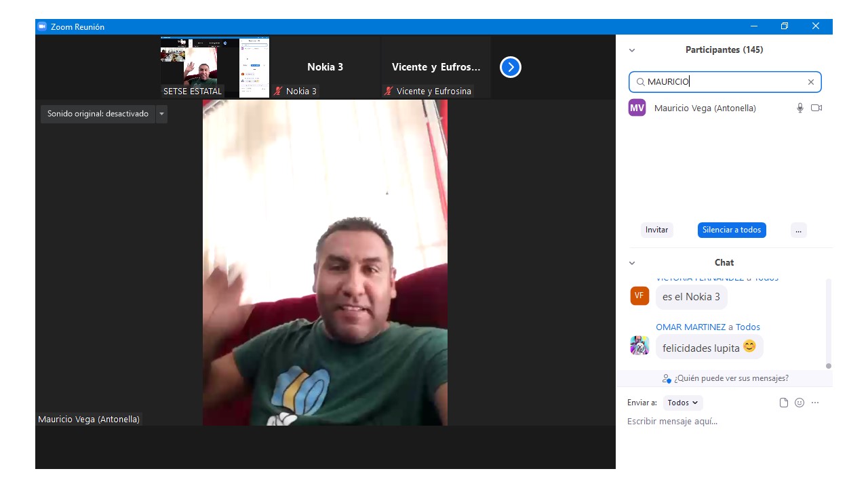Click Mauricio Vega (Antonella) in participant list
Screen dimensions: 868x488
[x=724, y=108]
